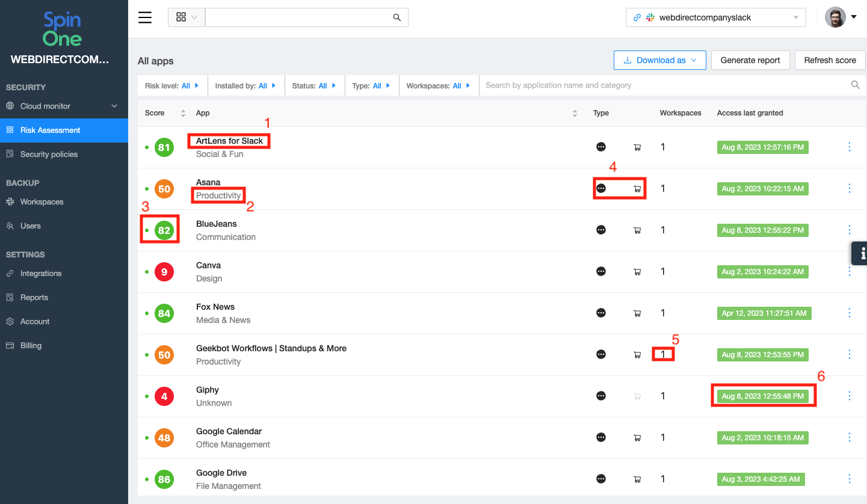Click the search magnifier in top bar
Image resolution: width=867 pixels, height=504 pixels.
[396, 17]
